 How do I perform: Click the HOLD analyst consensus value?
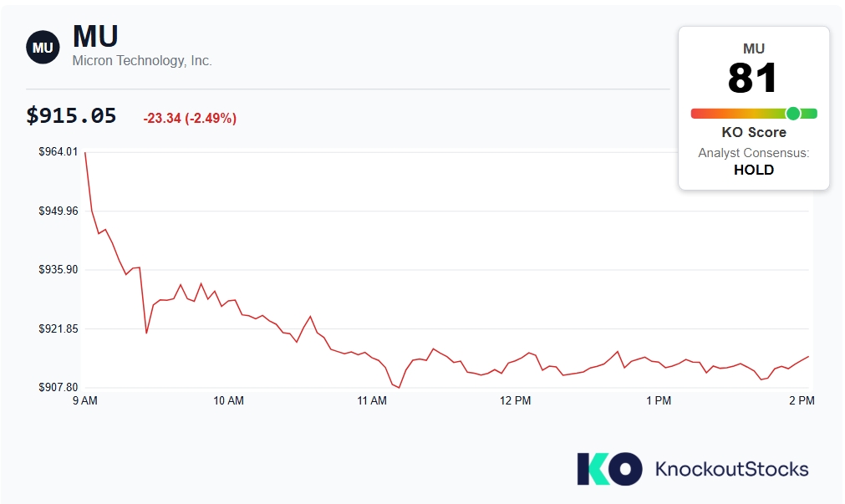coord(754,170)
